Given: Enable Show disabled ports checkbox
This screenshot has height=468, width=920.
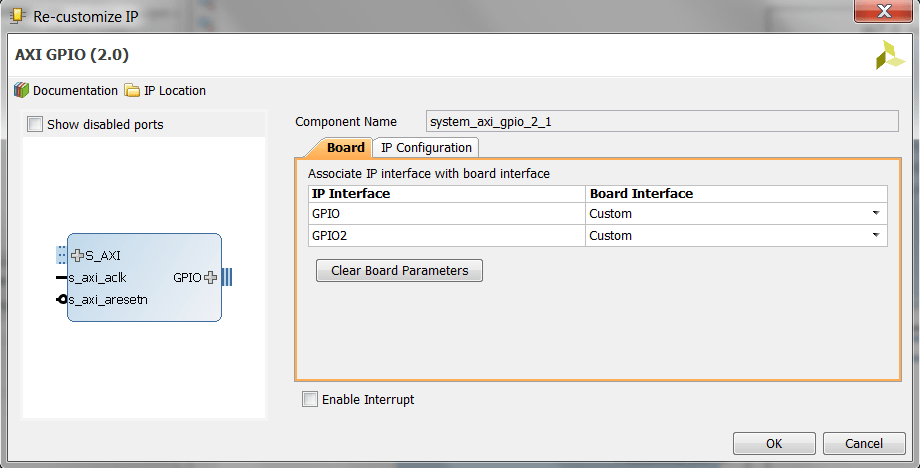Looking at the screenshot, I should point(35,124).
